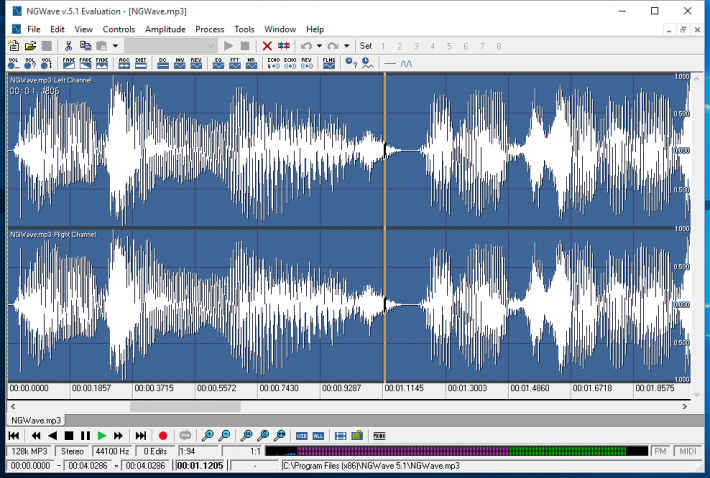Open the Edit menu

[x=58, y=29]
